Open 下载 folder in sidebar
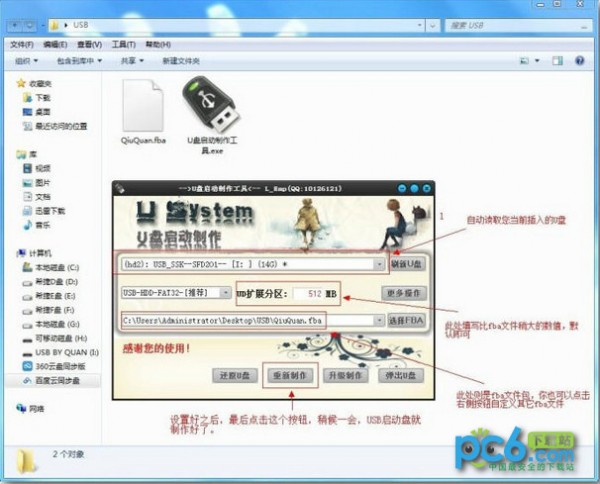The width and height of the screenshot is (600, 484). [x=37, y=98]
